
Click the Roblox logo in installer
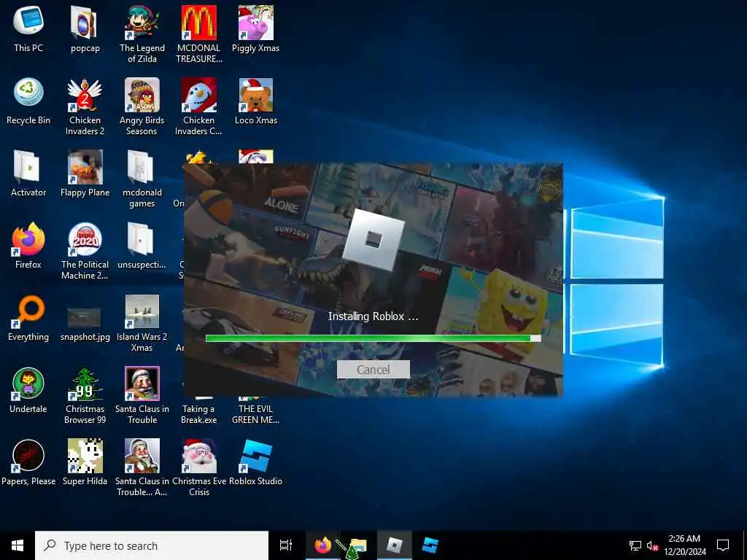373,240
